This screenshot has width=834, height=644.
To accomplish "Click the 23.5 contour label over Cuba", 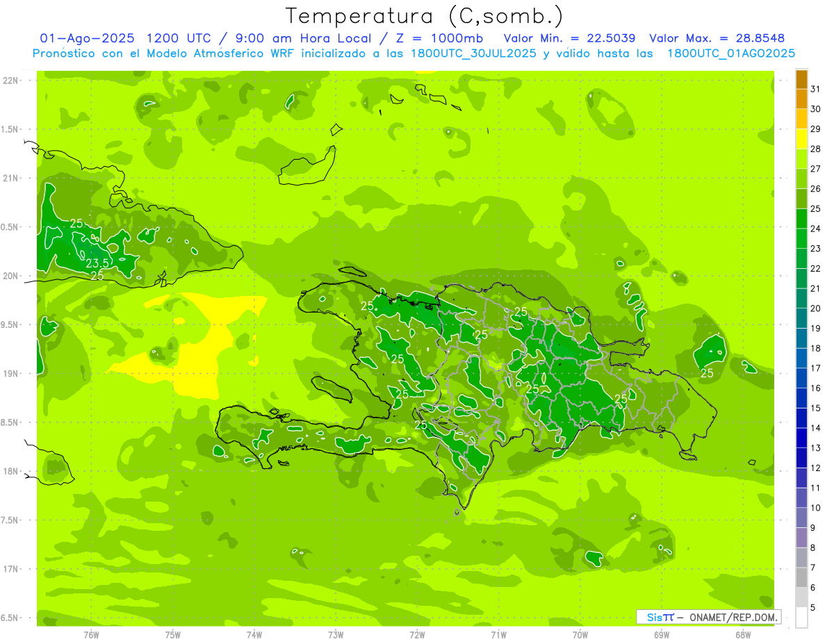I will pos(97,263).
